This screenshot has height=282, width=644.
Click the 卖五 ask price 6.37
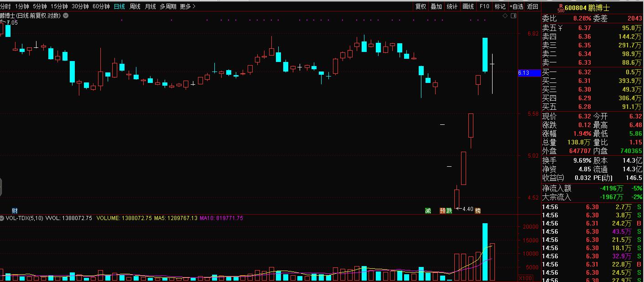click(584, 28)
